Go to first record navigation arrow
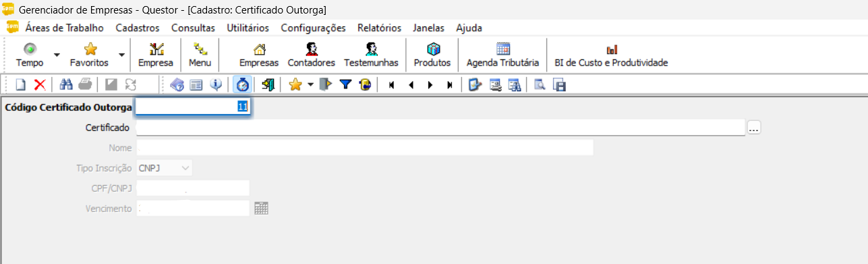 391,85
